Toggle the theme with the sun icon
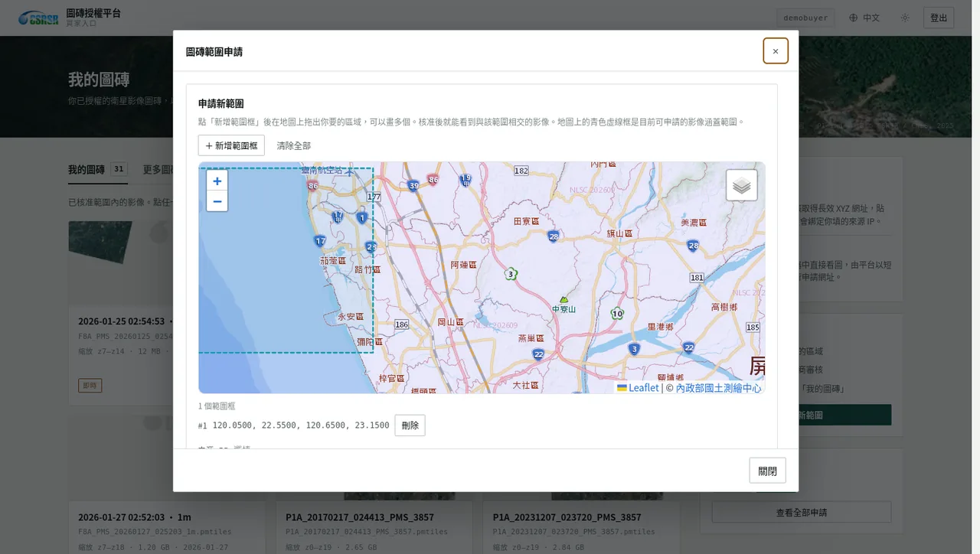The height and width of the screenshot is (554, 980). [905, 18]
